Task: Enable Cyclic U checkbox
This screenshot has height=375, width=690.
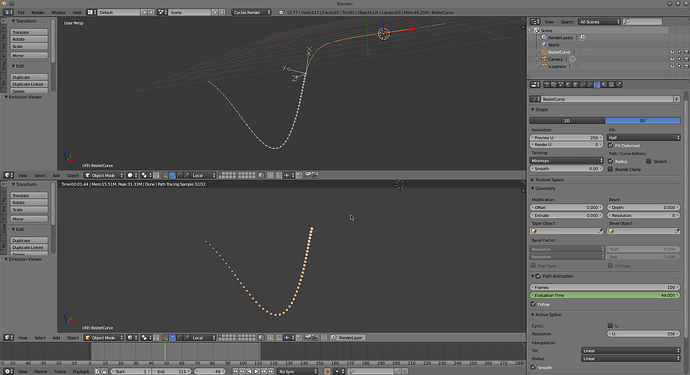Action: 610,326
